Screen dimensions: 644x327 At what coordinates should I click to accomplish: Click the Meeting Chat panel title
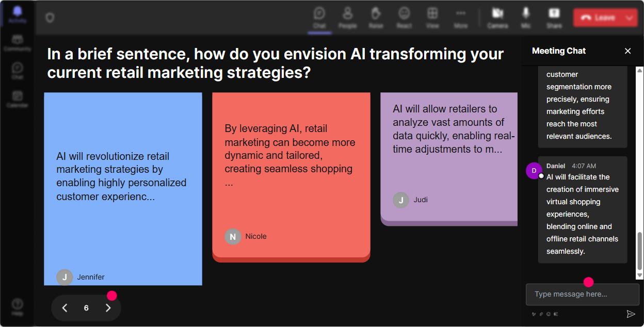[559, 51]
